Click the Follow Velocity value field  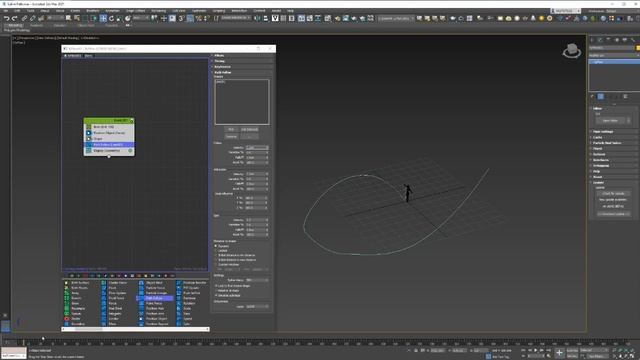[x=257, y=148]
